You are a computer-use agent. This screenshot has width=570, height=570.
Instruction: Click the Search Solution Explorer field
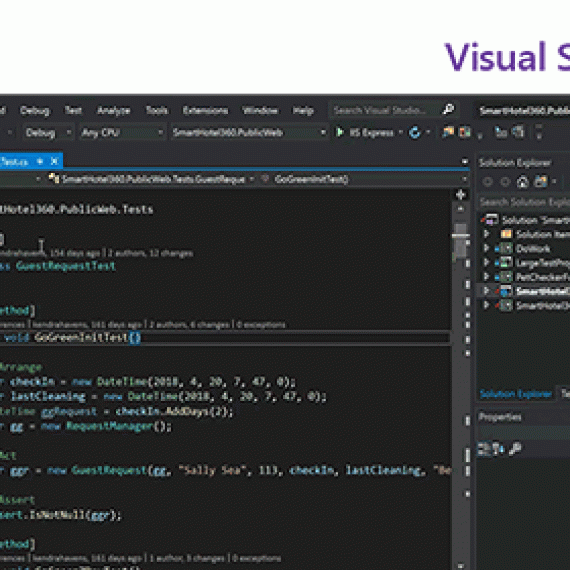tap(524, 202)
